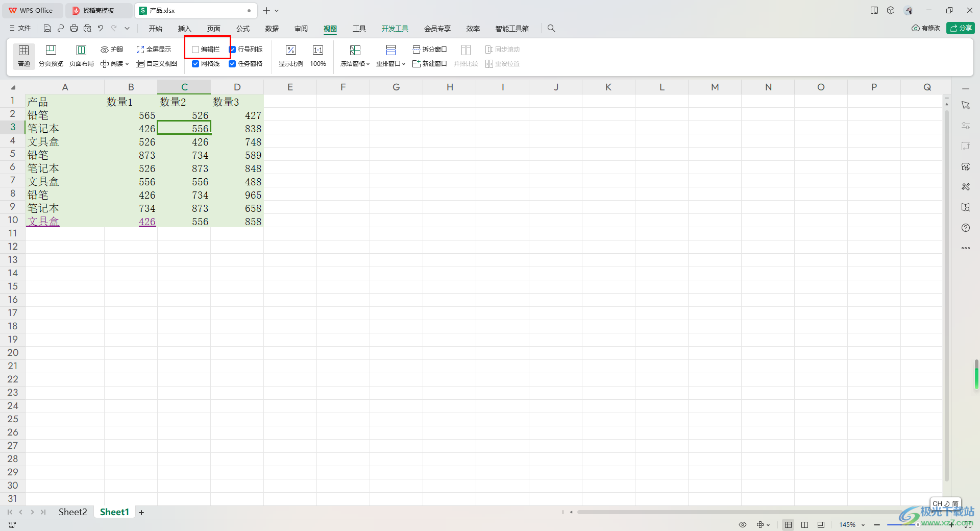
Task: Expand the Reading mode (阅读) dropdown
Action: click(x=127, y=64)
